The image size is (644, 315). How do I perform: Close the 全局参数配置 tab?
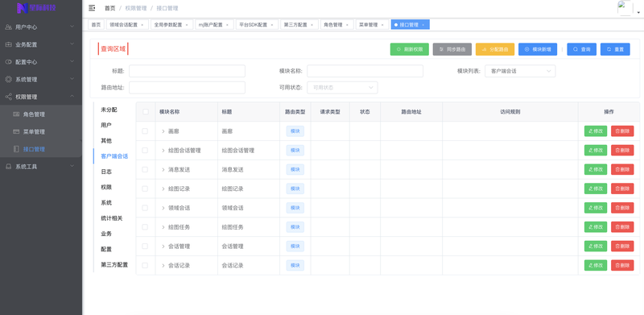click(187, 25)
